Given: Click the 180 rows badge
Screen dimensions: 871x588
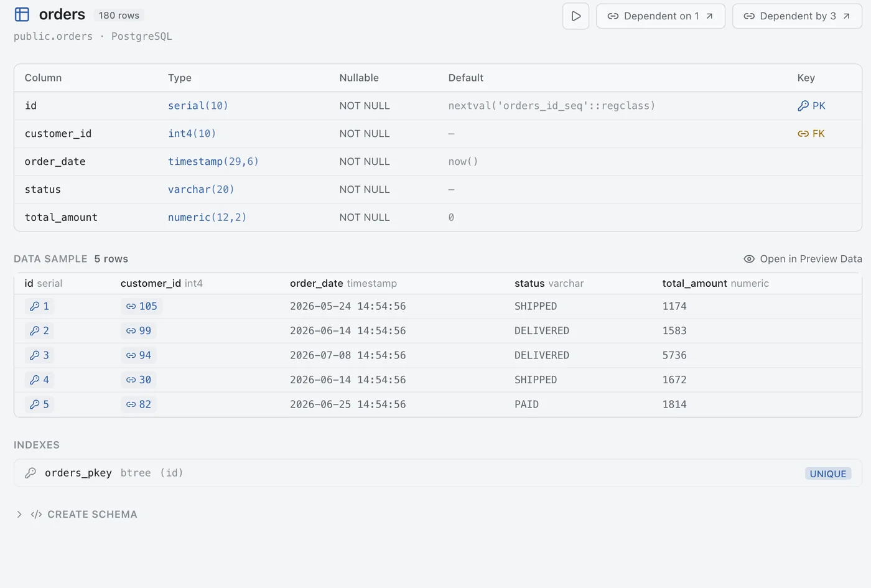Looking at the screenshot, I should click(x=119, y=15).
